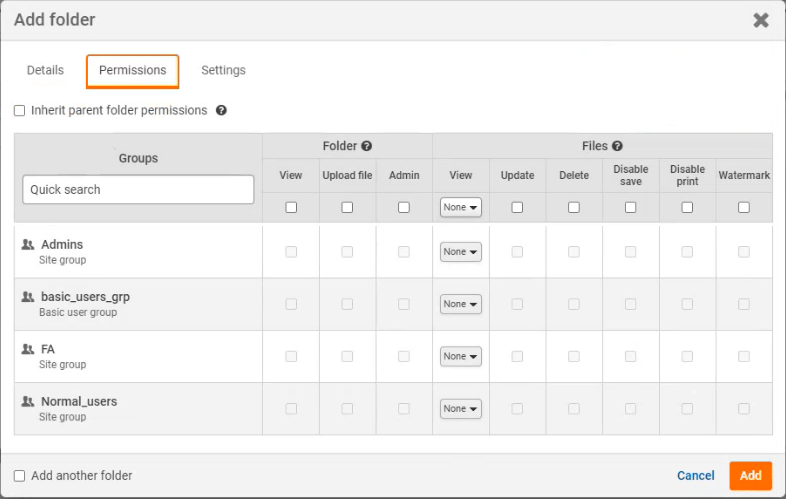The height and width of the screenshot is (499, 786).
Task: Open Files View dropdown for Admins row
Action: [460, 252]
